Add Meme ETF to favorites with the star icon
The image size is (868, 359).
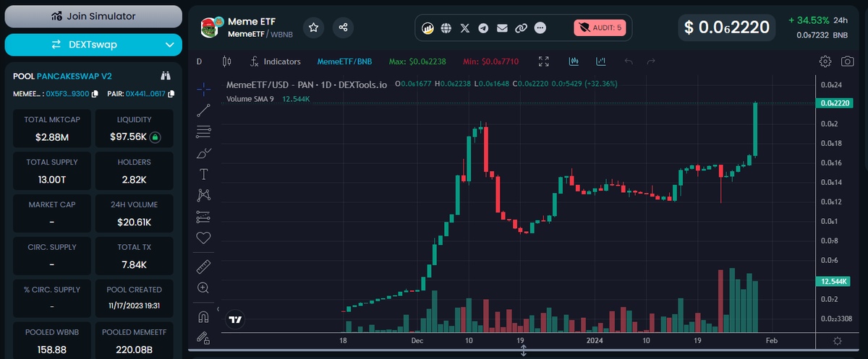coord(313,27)
